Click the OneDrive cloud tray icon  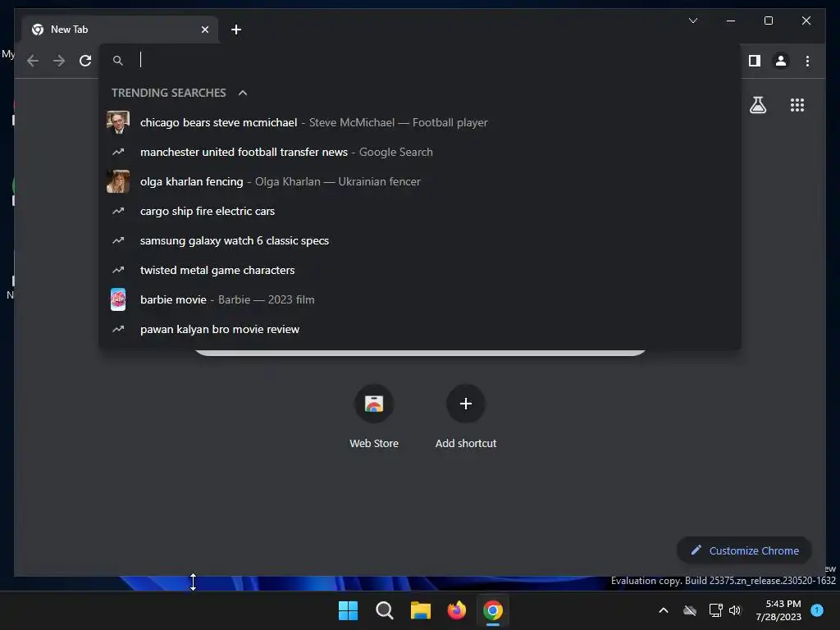(x=690, y=610)
